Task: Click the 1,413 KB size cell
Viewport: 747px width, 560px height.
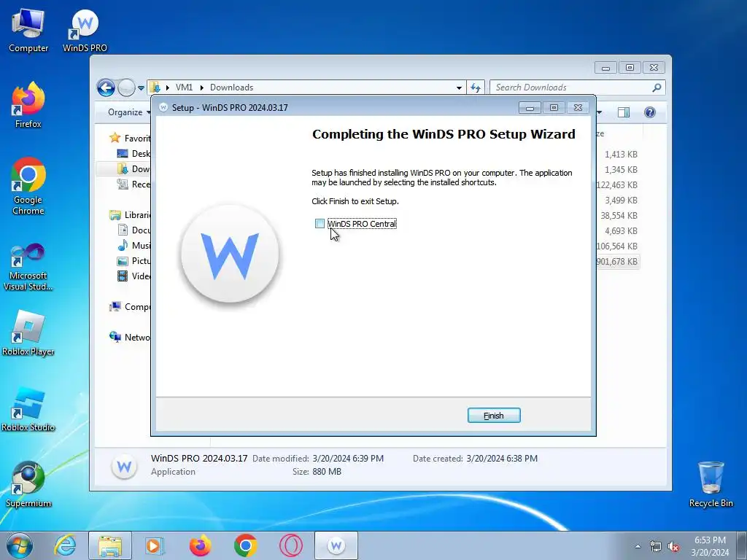Action: 621,155
